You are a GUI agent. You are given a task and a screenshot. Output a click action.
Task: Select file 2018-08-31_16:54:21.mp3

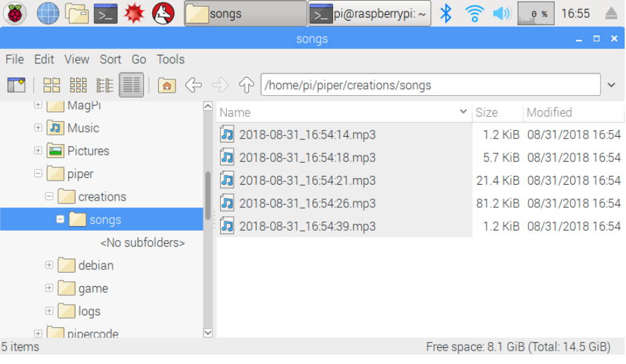click(308, 181)
